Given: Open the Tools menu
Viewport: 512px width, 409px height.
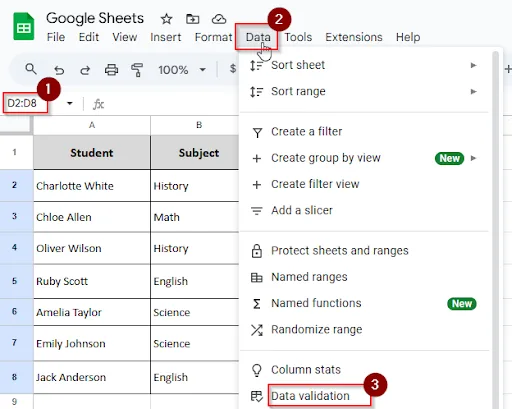Looking at the screenshot, I should (298, 37).
